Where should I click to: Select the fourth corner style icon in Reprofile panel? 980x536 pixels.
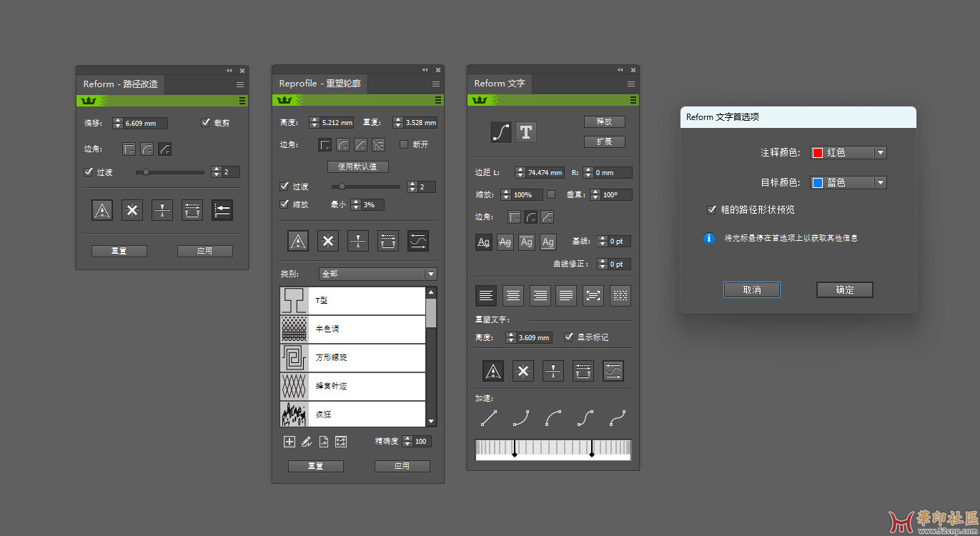point(378,145)
